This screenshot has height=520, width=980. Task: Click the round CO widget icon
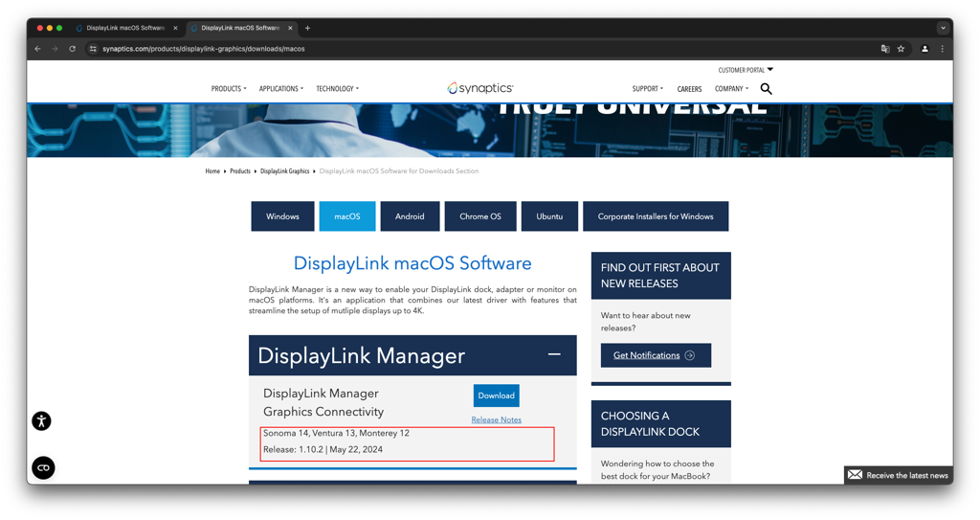pyautogui.click(x=43, y=468)
